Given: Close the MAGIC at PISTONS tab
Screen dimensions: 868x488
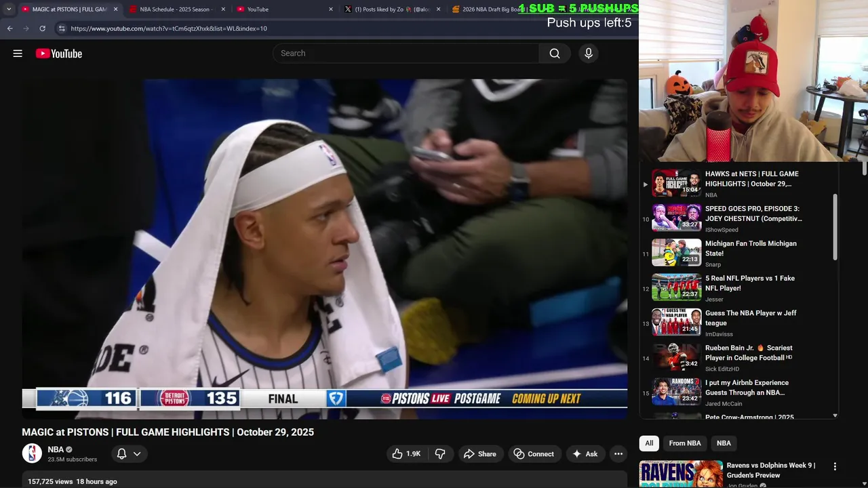Looking at the screenshot, I should 115,9.
